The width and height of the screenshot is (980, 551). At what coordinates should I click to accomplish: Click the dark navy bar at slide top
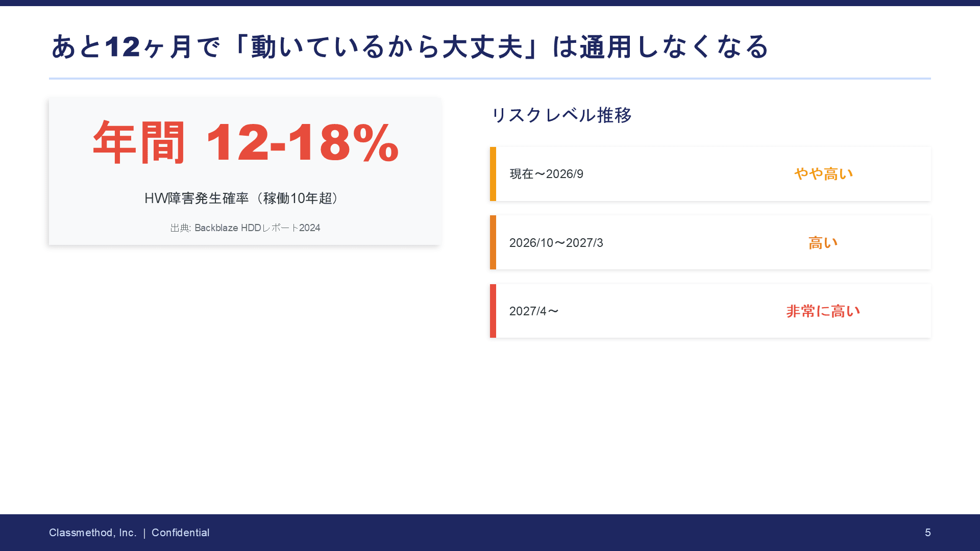click(x=490, y=3)
